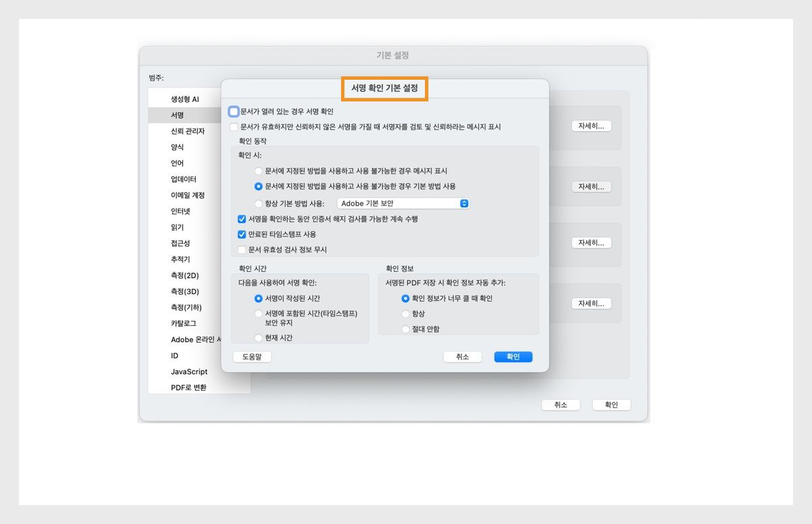Image resolution: width=812 pixels, height=524 pixels.
Task: Cancel the main preferences dialog with 취소
Action: [561, 404]
